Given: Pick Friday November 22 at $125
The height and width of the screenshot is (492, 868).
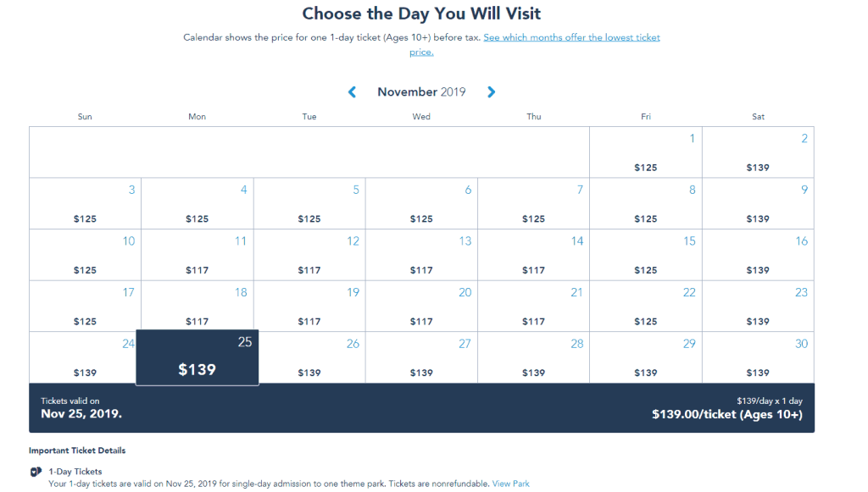Looking at the screenshot, I should (645, 307).
